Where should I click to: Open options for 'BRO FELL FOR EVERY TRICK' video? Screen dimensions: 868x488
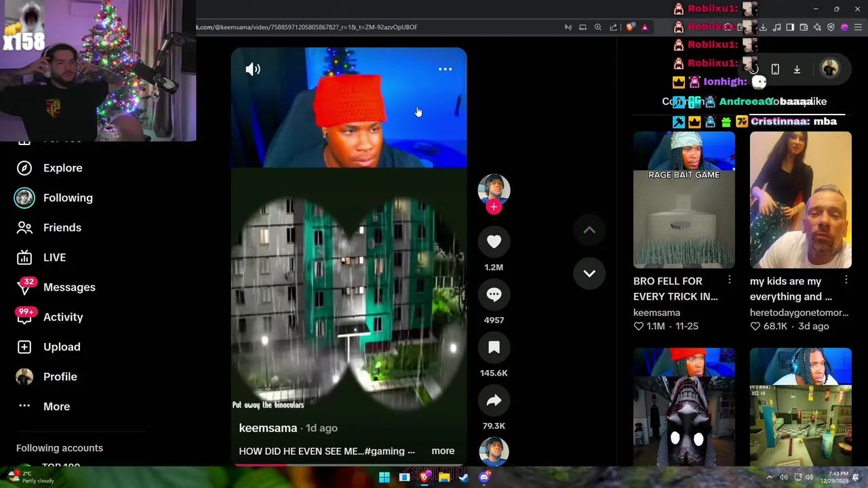coord(730,280)
